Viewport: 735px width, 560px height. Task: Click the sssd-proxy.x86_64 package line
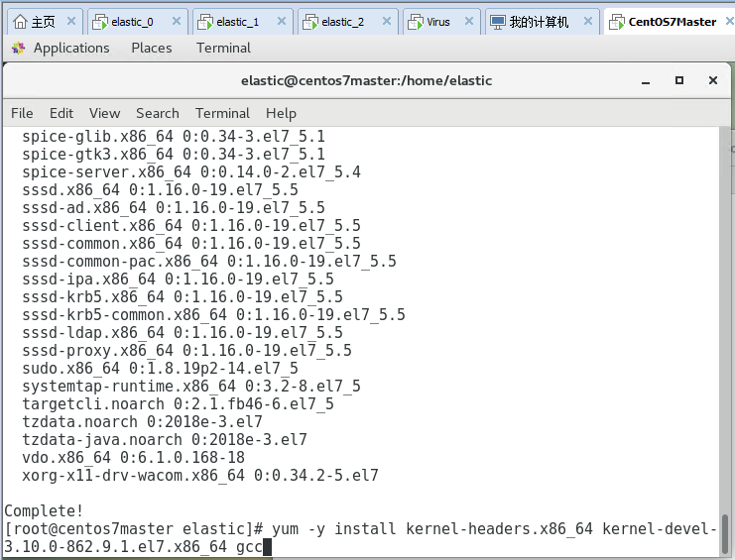(186, 350)
